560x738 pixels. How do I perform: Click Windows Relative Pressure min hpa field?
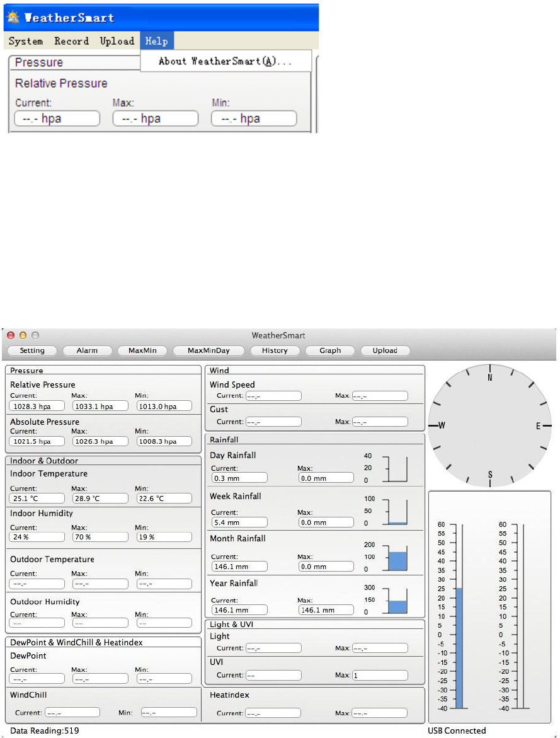coord(254,118)
